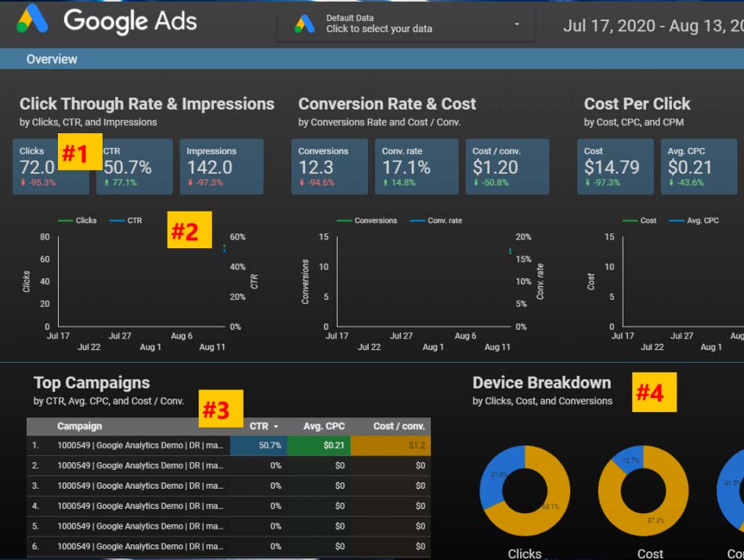Click the Avg. CPC column header
744x560 pixels.
323,426
